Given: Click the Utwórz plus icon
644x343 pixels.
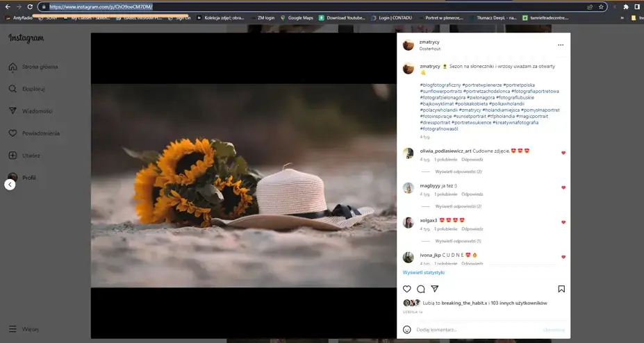Looking at the screenshot, I should 13,156.
